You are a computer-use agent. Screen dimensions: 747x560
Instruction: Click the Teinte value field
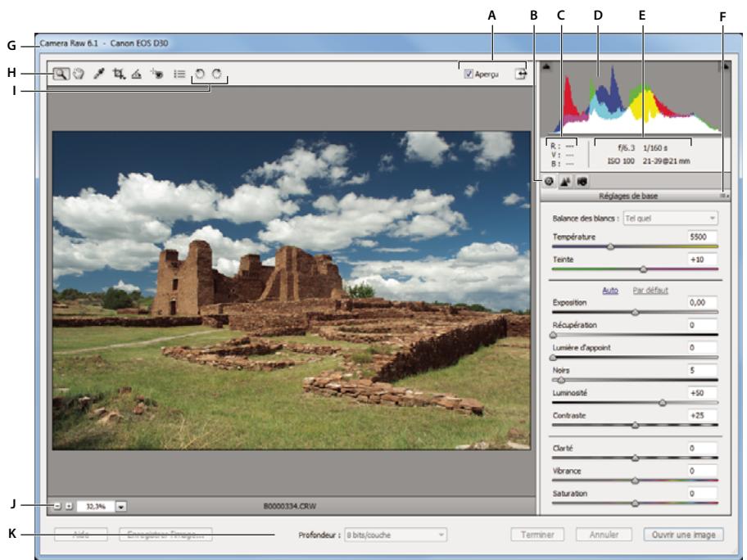coord(702,260)
